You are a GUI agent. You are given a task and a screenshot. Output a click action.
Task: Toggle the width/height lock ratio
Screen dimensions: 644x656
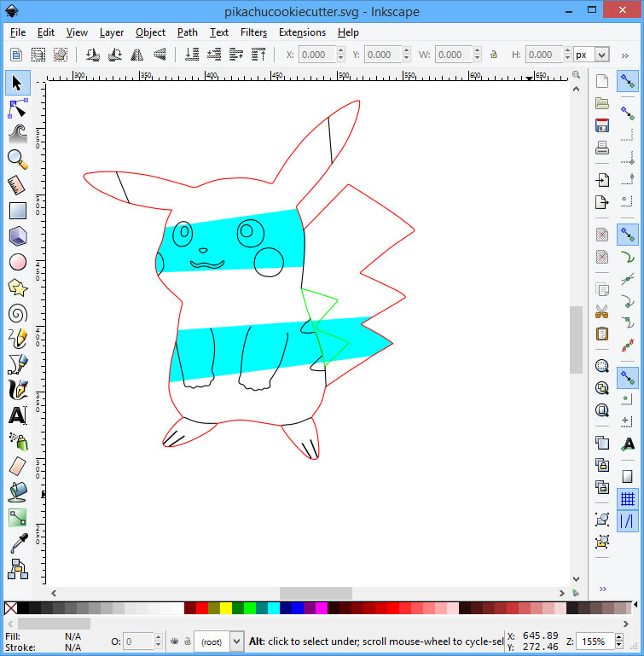click(x=494, y=55)
